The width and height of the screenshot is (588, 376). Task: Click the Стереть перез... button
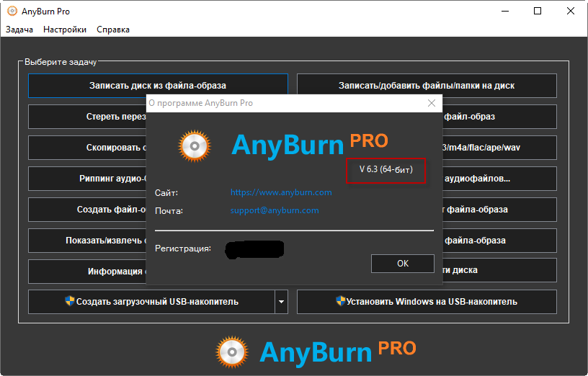87,117
